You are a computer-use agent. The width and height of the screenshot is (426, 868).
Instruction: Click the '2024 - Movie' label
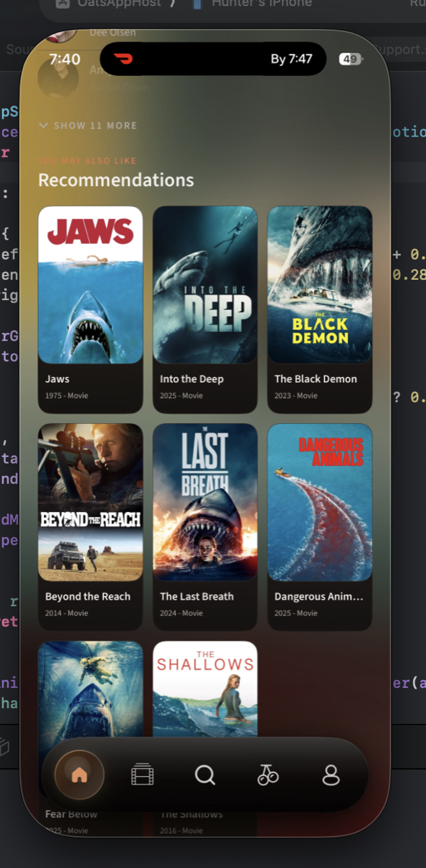182,613
